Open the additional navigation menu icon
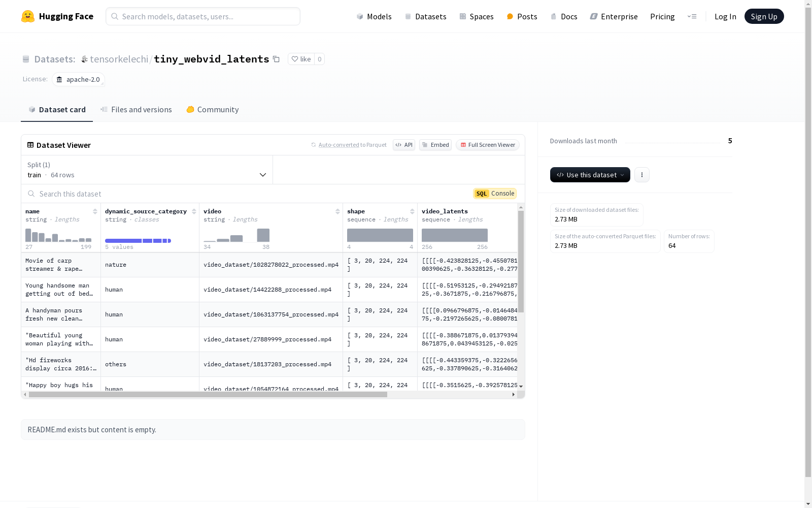 coord(692,16)
